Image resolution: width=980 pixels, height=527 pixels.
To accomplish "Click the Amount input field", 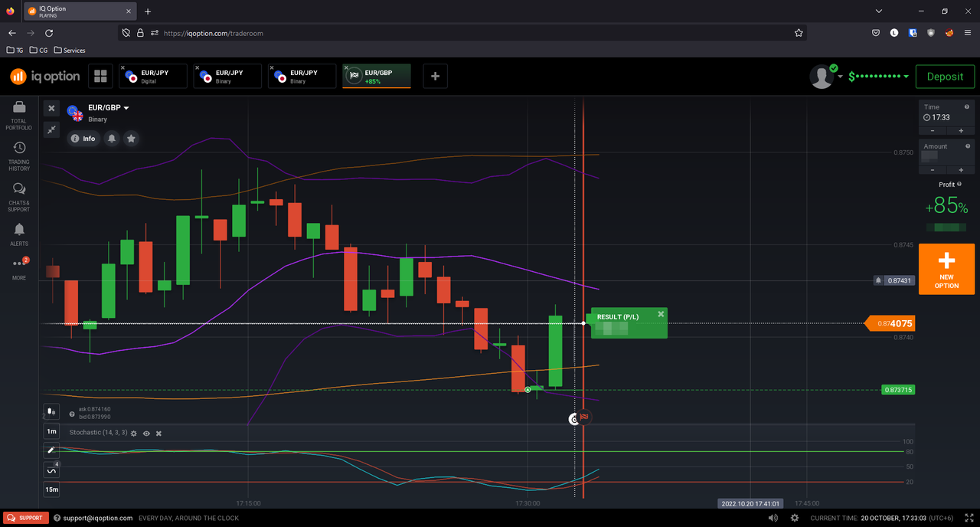I will [x=946, y=156].
